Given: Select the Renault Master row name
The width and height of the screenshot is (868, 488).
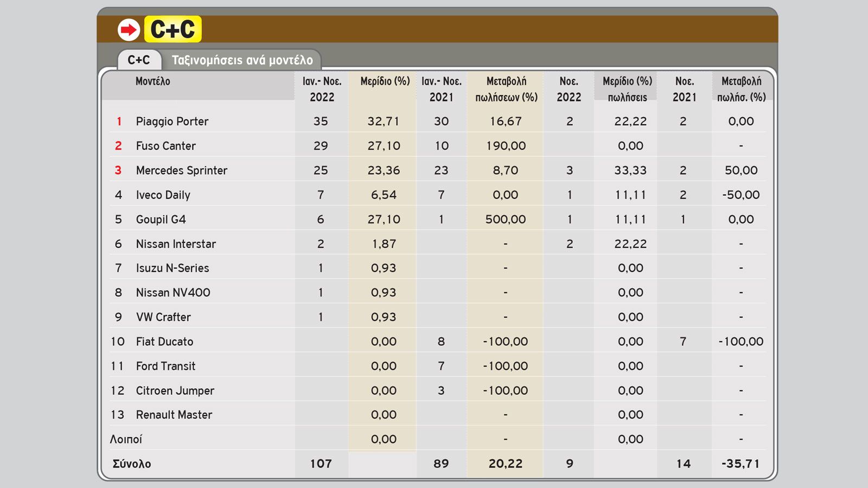Looking at the screenshot, I should 174,415.
